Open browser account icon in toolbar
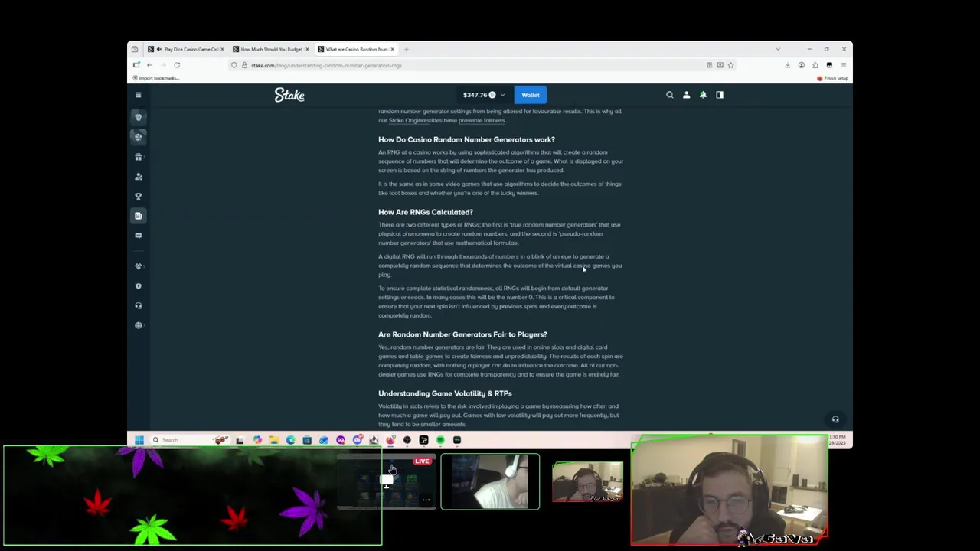 tap(802, 65)
